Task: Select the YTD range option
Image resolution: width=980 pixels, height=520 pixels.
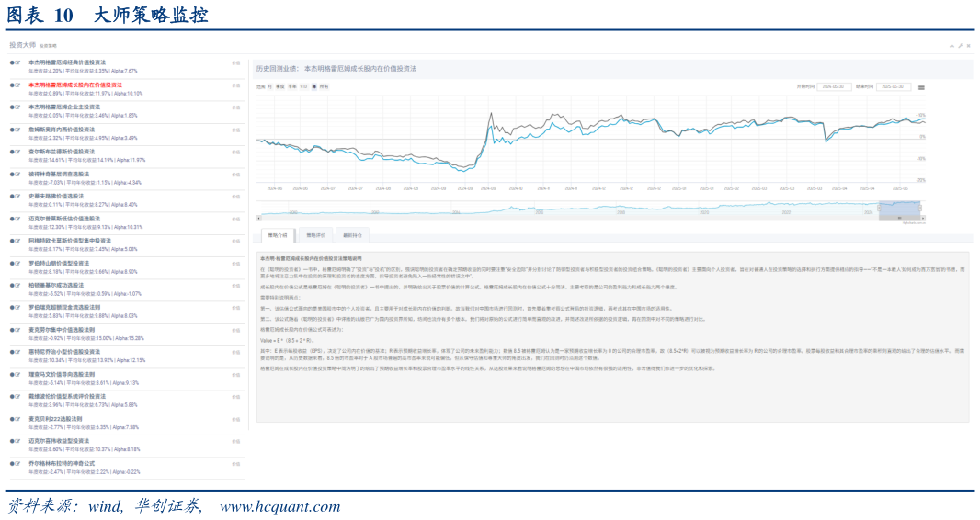Action: tap(304, 86)
